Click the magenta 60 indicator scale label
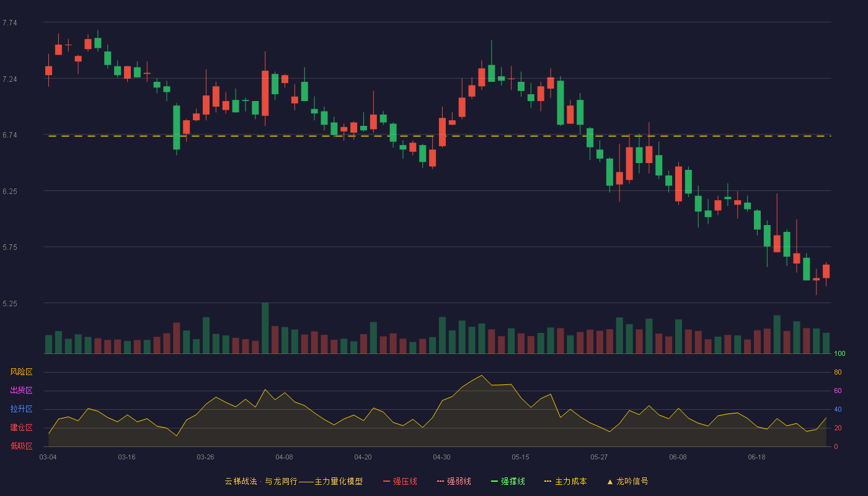The image size is (868, 496). 838,391
